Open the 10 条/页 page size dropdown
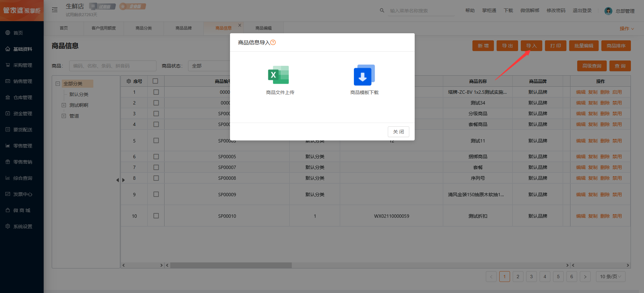Image resolution: width=644 pixels, height=293 pixels. pos(610,277)
